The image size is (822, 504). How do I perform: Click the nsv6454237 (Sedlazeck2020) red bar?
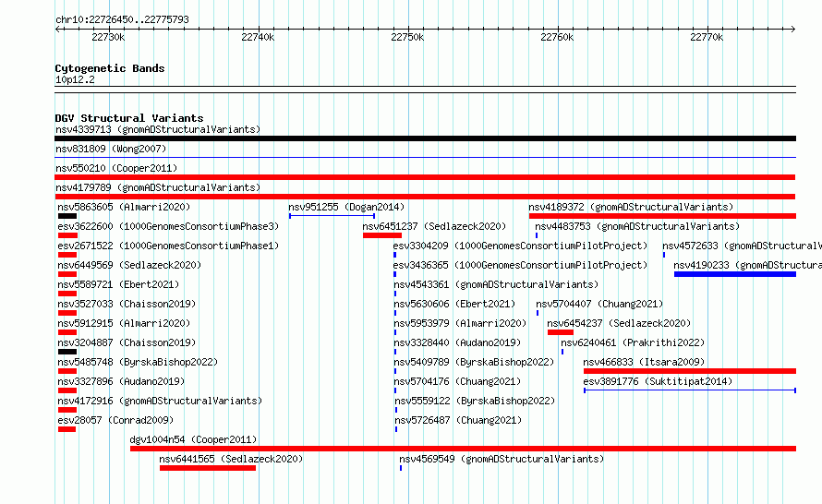point(561,332)
